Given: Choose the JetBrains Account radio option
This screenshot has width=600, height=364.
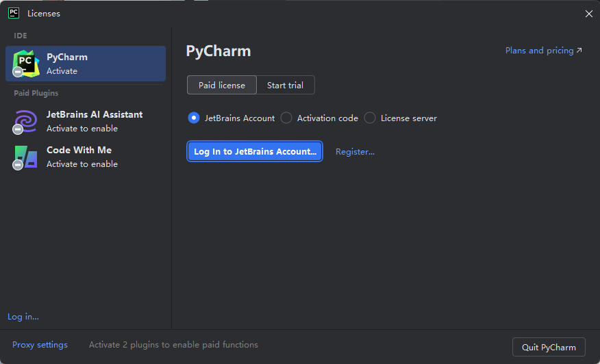Looking at the screenshot, I should click(231, 118).
